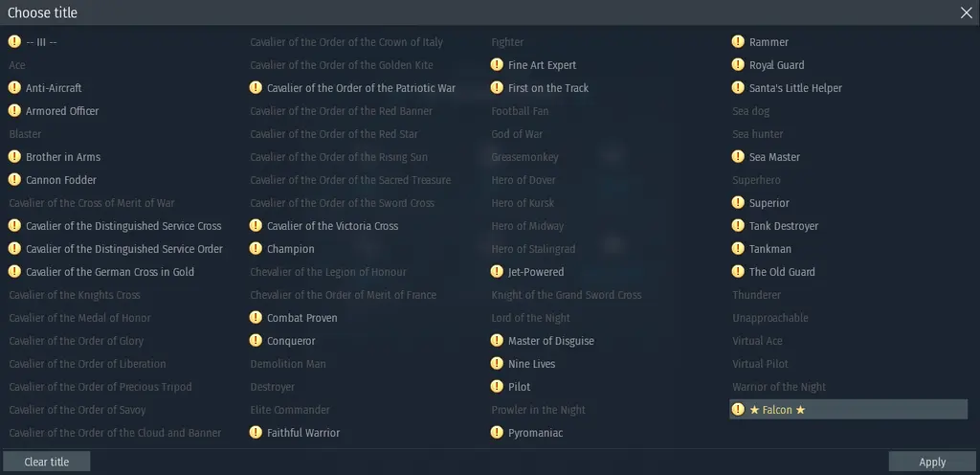This screenshot has height=475, width=980.
Task: Select the Falcon title
Action: pyautogui.click(x=777, y=410)
